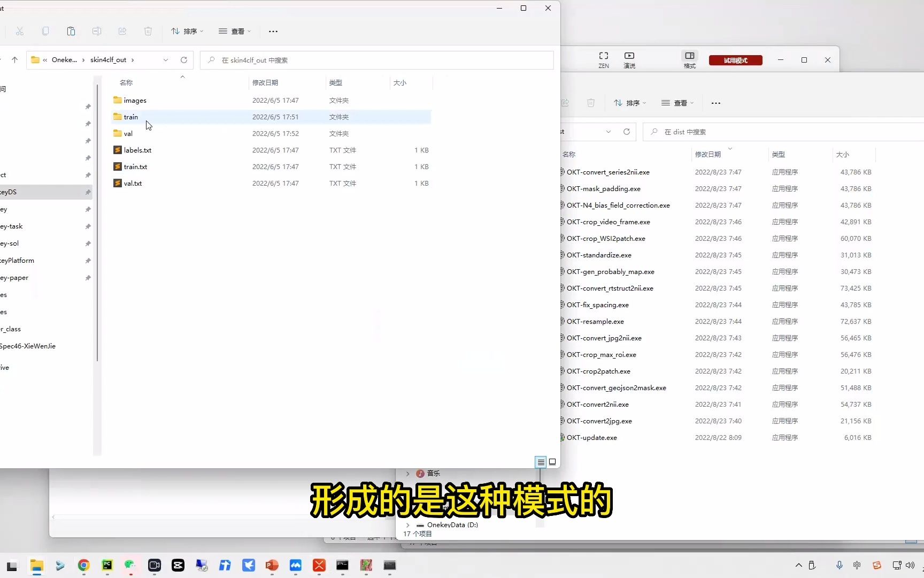Click the Delete trash icon

(x=148, y=31)
